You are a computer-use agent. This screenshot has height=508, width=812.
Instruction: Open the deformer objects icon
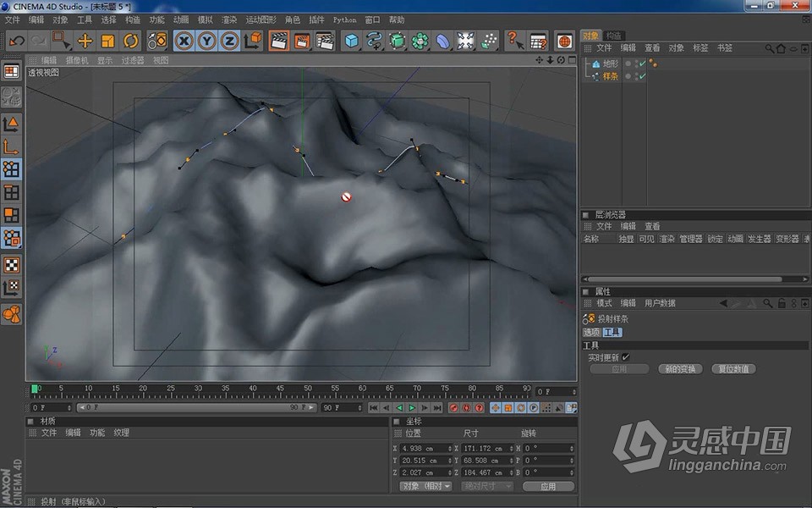click(442, 41)
